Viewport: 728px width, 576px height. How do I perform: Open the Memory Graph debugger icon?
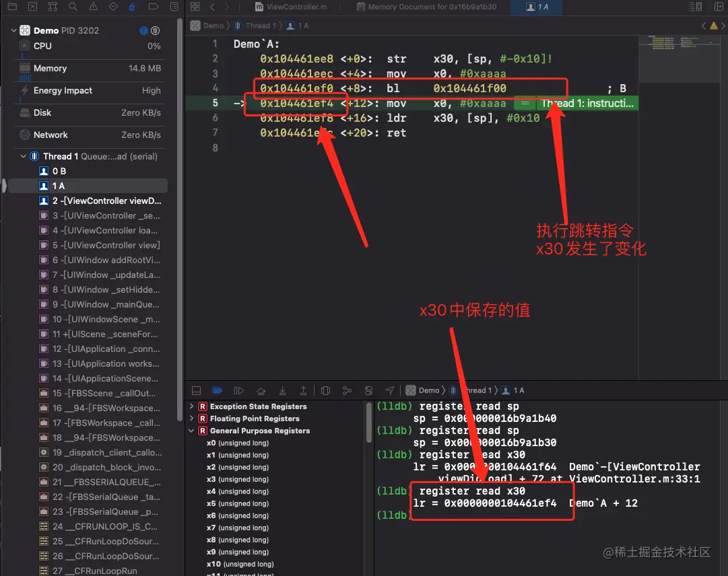point(349,390)
